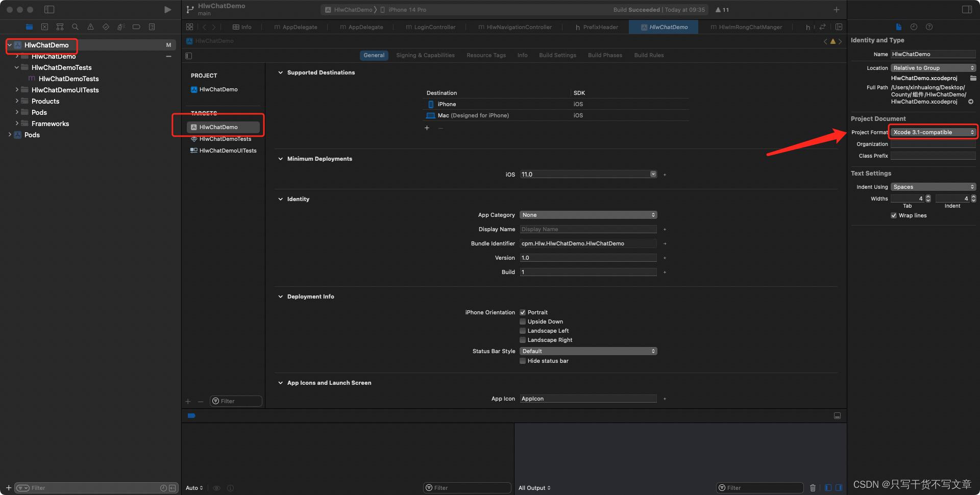Show the File inspector

899,27
